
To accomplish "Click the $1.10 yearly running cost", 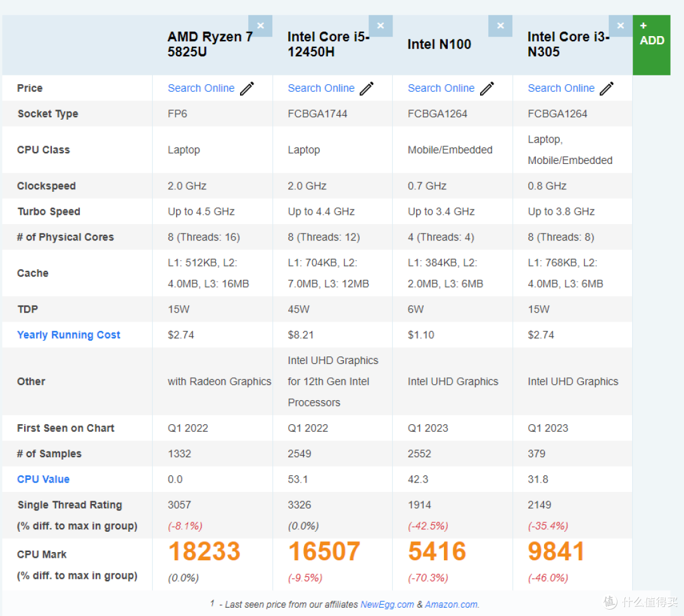I will tap(421, 335).
